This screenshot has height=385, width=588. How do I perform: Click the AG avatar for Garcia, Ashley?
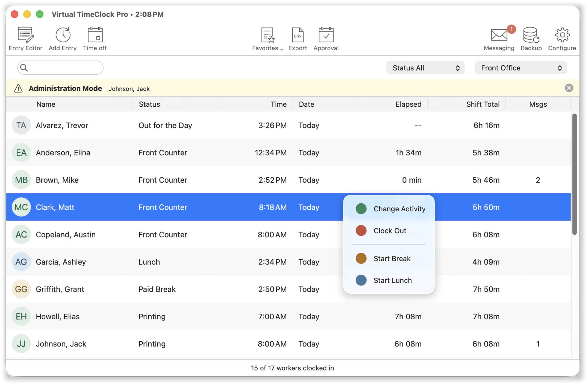(21, 262)
